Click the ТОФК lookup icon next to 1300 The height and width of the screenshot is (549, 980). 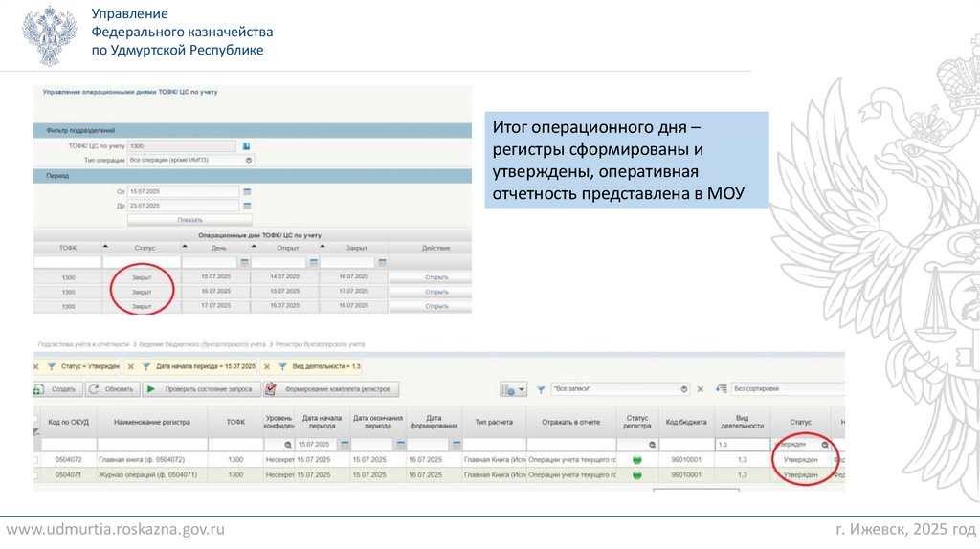(x=246, y=146)
